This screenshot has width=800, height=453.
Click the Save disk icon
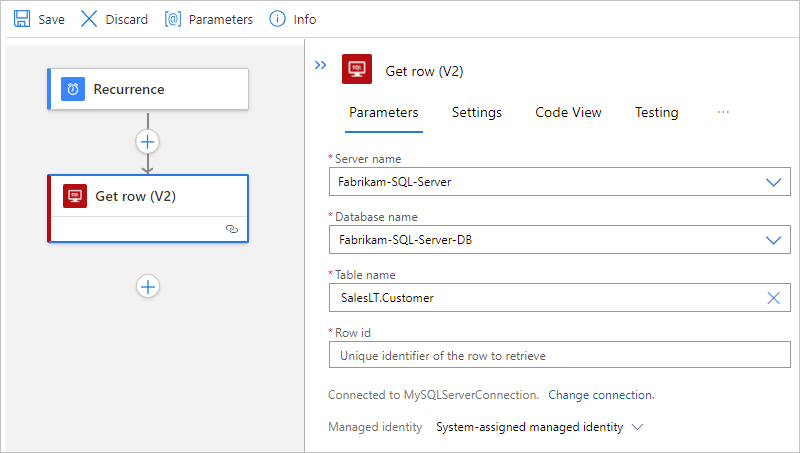(x=22, y=19)
